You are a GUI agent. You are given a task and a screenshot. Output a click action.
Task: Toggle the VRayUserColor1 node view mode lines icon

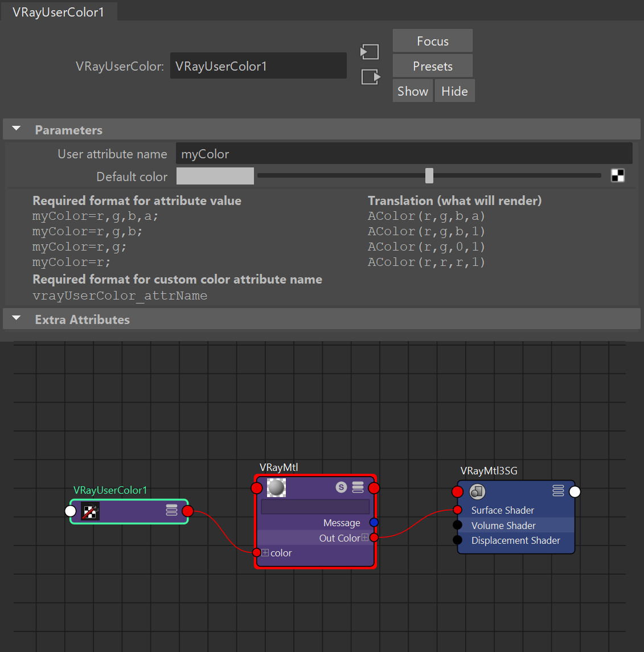[172, 510]
